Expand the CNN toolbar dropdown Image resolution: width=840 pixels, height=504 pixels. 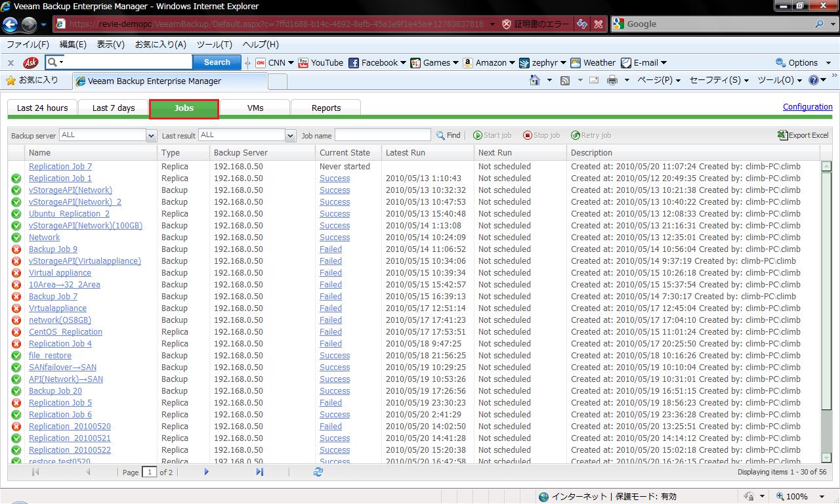[291, 63]
